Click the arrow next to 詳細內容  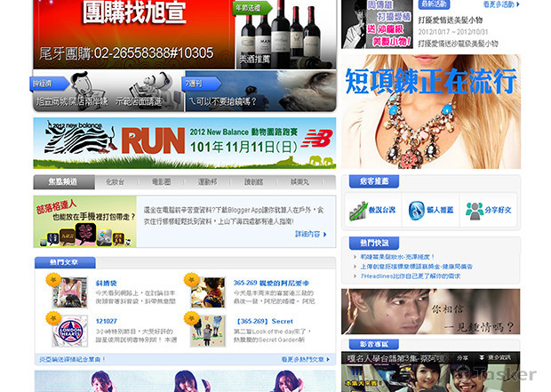(324, 234)
